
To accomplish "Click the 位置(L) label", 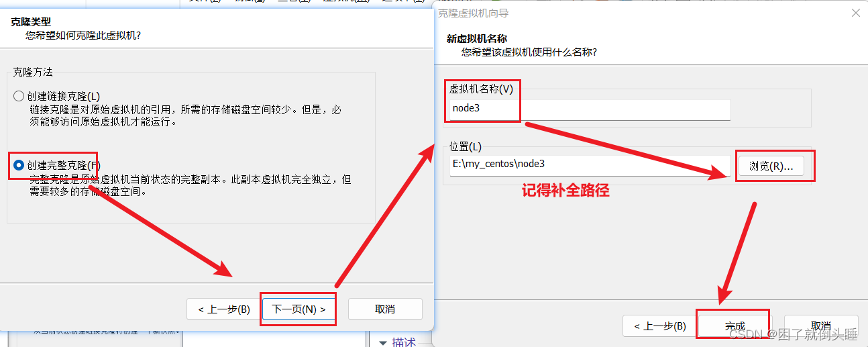I will tap(466, 146).
